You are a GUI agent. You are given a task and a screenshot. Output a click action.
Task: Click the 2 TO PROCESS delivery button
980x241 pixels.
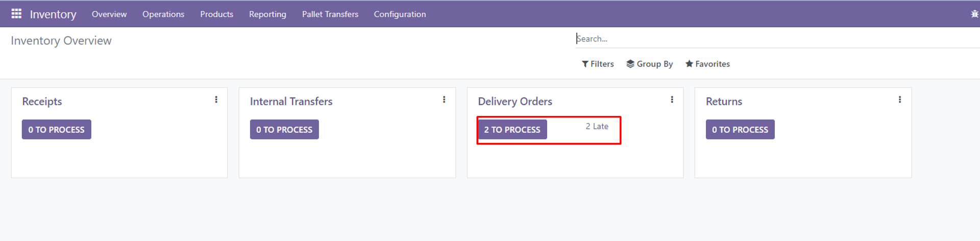coord(512,130)
